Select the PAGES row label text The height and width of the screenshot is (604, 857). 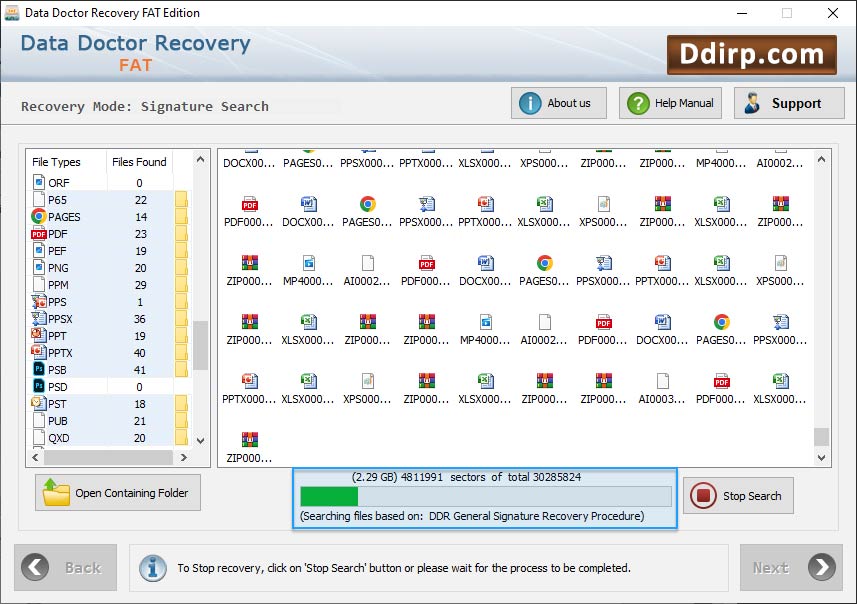(64, 217)
